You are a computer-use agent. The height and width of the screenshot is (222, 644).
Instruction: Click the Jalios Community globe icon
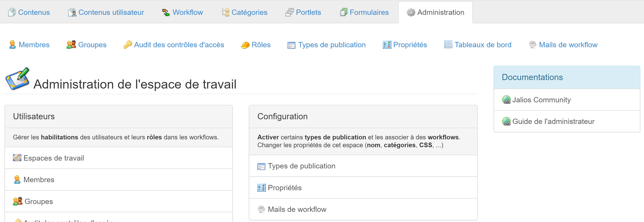click(x=506, y=100)
